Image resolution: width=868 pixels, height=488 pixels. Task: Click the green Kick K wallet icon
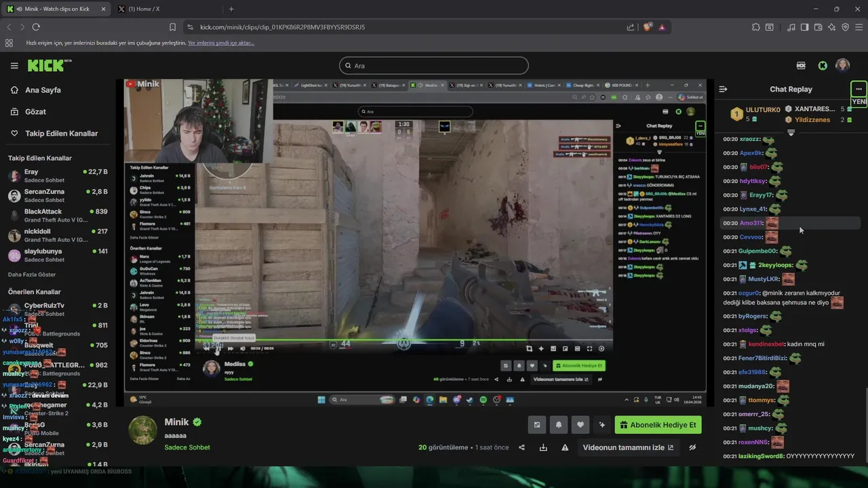coord(823,66)
